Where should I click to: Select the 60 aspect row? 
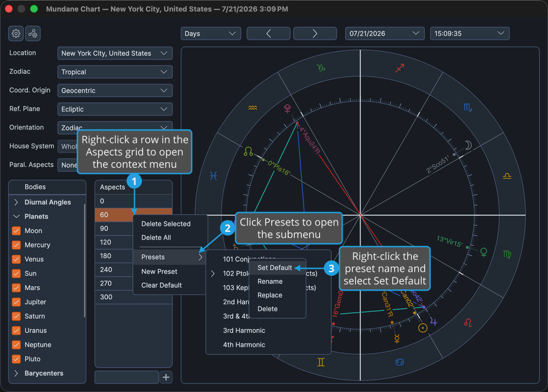click(x=133, y=215)
